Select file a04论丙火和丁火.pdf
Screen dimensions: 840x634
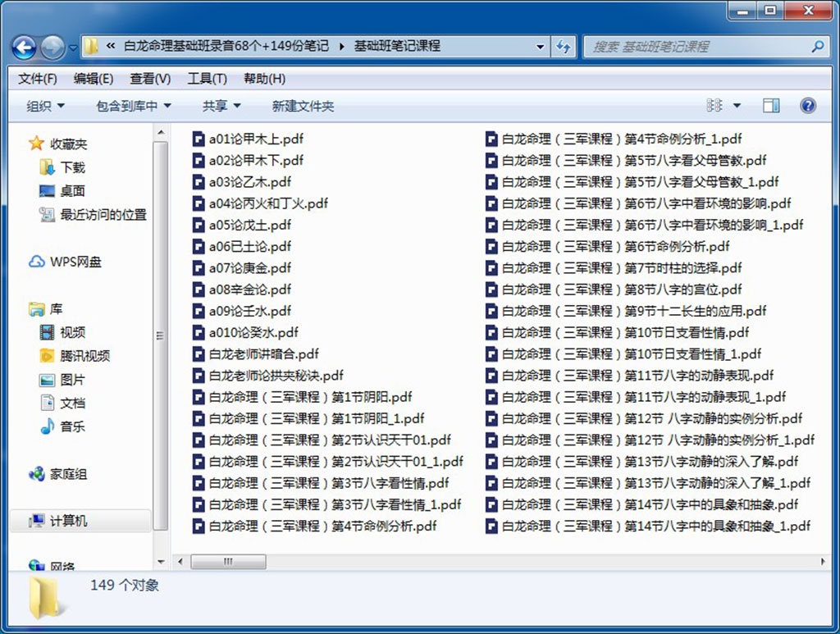(260, 203)
